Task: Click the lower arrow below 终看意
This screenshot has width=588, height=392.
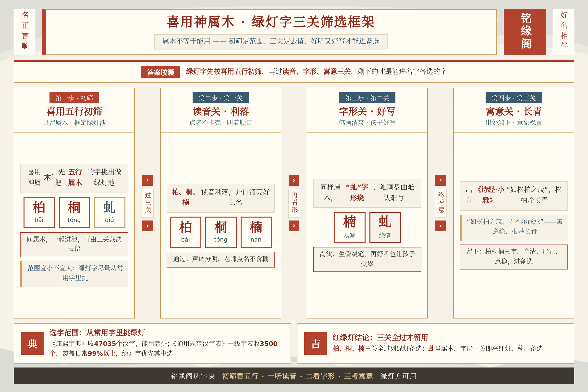Action: coord(441,226)
